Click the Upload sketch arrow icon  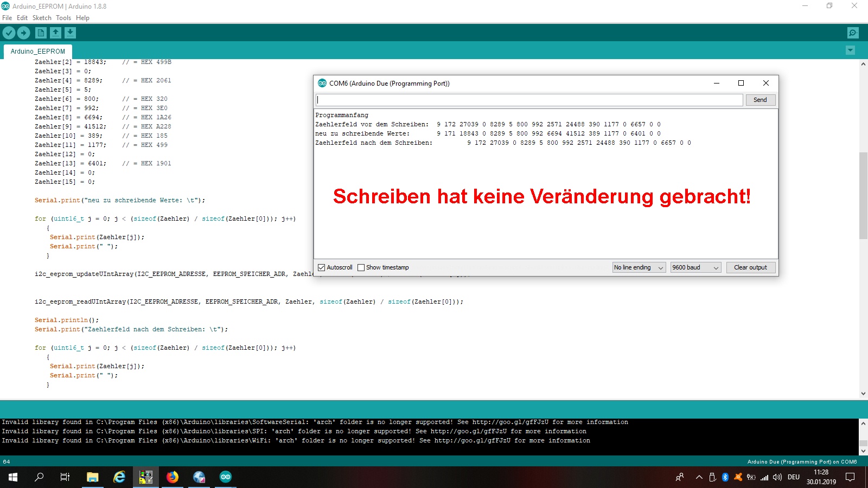tap(23, 33)
